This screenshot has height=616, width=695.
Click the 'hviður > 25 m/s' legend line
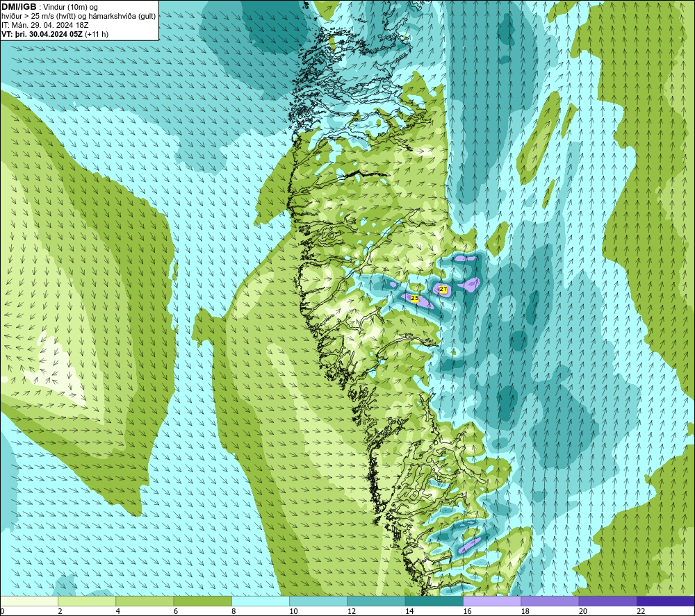point(79,17)
